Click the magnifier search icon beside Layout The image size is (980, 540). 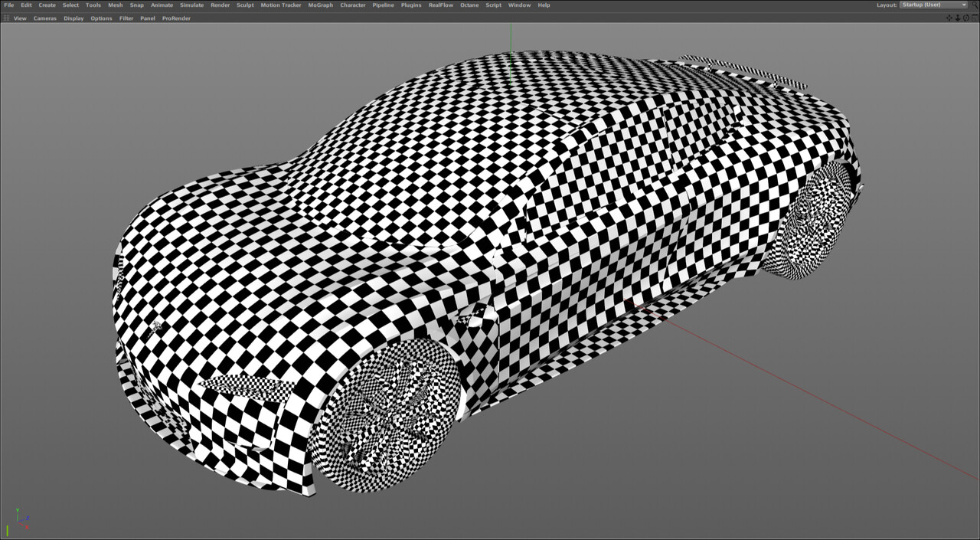pyautogui.click(x=975, y=5)
